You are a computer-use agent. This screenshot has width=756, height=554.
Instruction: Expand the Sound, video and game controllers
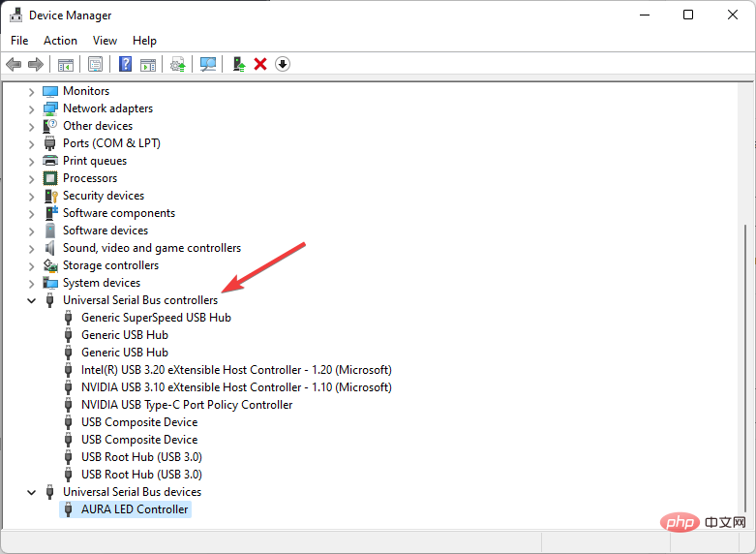[31, 248]
